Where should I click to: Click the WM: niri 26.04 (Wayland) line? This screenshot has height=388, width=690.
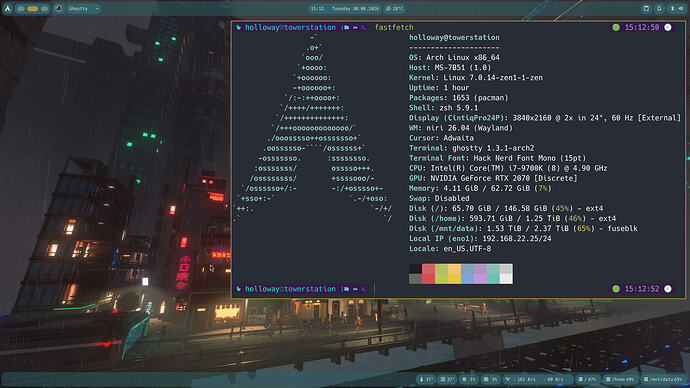[461, 128]
